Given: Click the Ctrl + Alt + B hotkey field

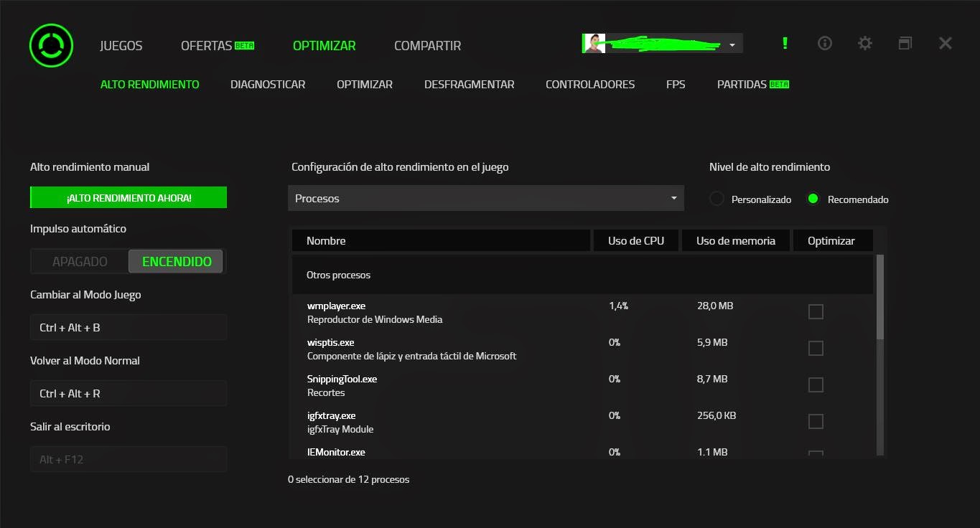Looking at the screenshot, I should point(128,327).
